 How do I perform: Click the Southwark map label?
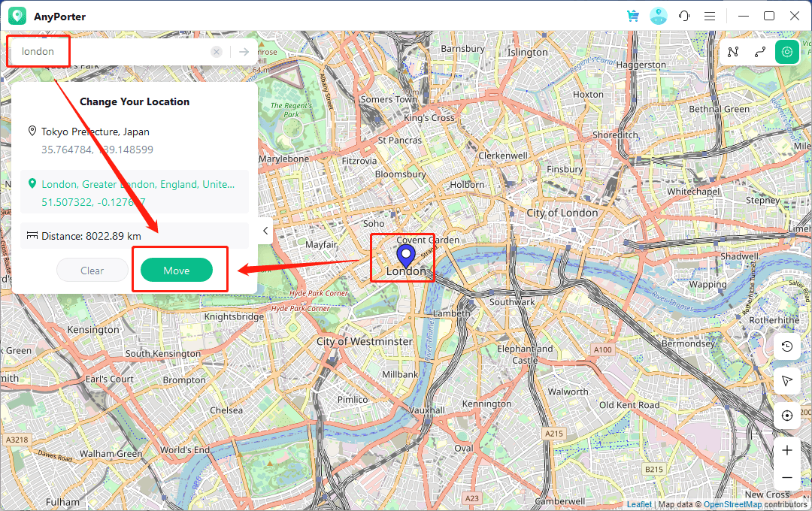pos(512,302)
